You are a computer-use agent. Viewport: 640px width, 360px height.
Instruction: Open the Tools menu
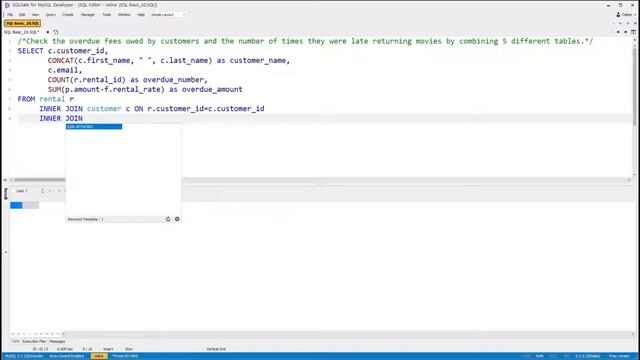tap(107, 15)
